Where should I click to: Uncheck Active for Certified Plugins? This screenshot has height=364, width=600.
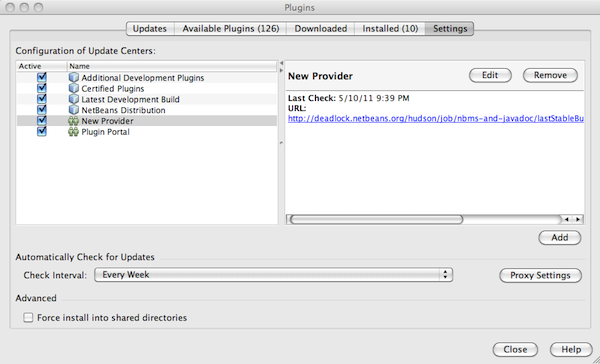click(42, 88)
